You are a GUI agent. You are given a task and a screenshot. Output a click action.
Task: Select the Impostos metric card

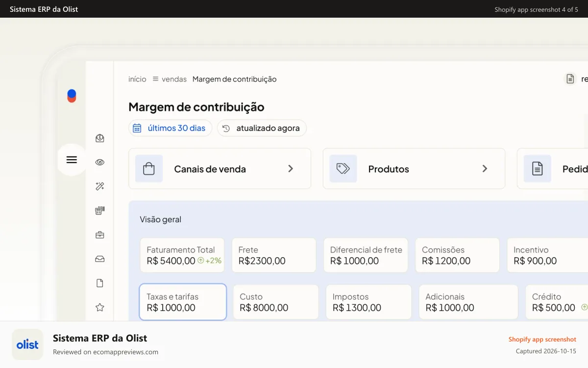click(x=368, y=302)
